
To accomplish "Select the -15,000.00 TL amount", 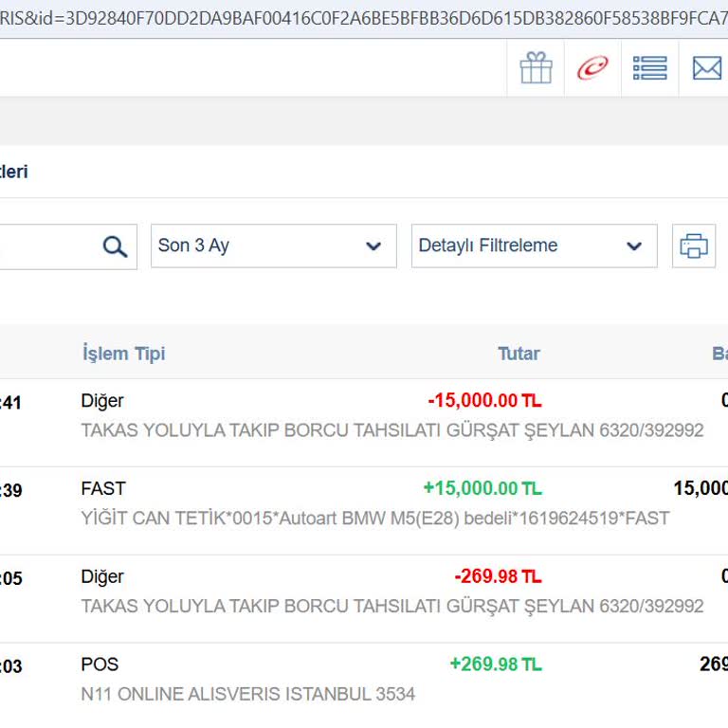I will click(x=484, y=401).
